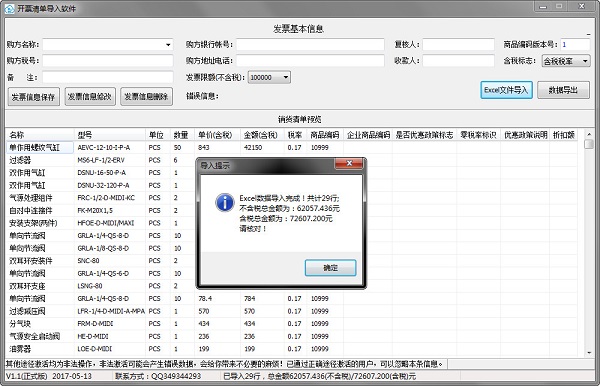Image resolution: width=600 pixels, height=386 pixels.
Task: Click the 优惠政策说明 column header
Action: click(x=525, y=135)
